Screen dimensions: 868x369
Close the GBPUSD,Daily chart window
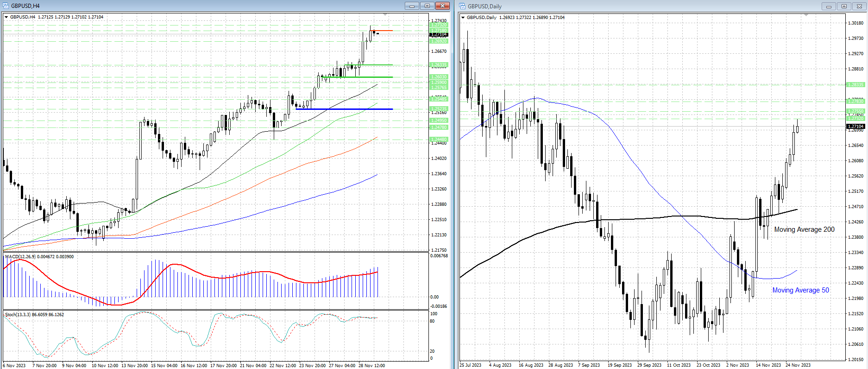tap(859, 6)
